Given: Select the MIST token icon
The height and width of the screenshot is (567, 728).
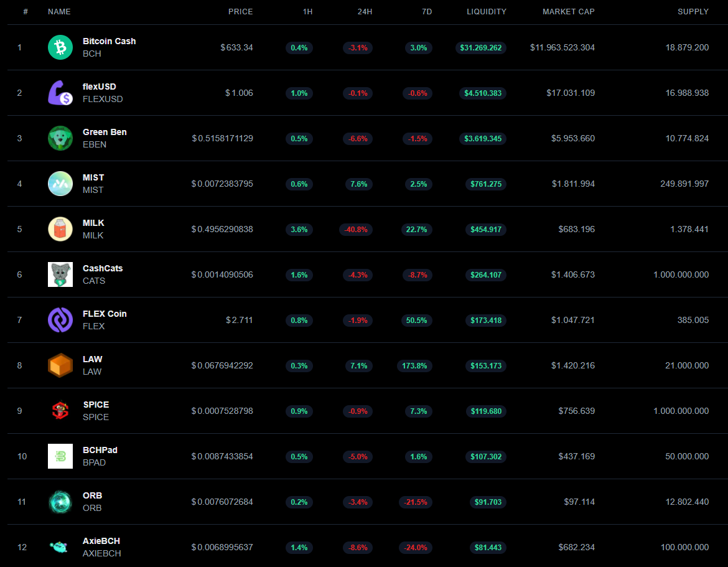Looking at the screenshot, I should (x=60, y=184).
